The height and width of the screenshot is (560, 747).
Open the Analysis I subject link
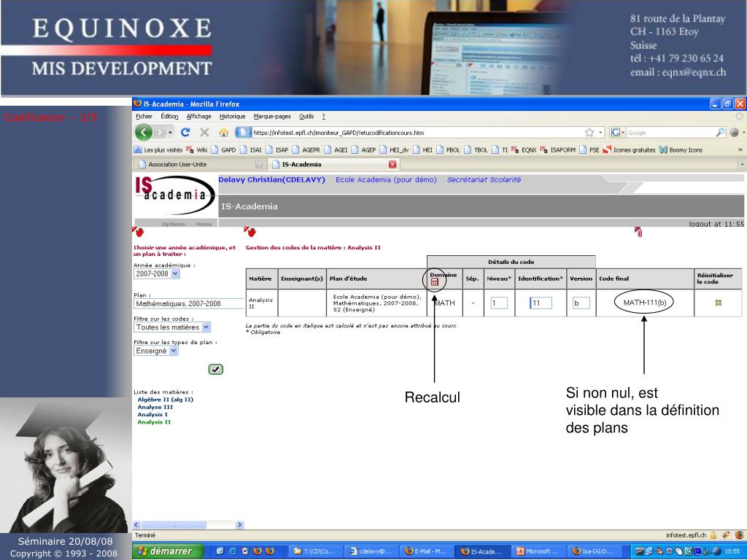(152, 414)
